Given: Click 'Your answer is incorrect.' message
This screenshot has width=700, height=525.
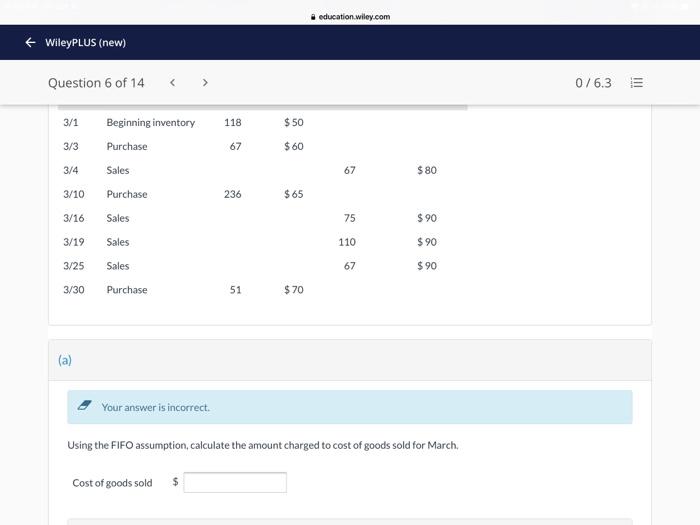Looking at the screenshot, I should click(x=155, y=408).
